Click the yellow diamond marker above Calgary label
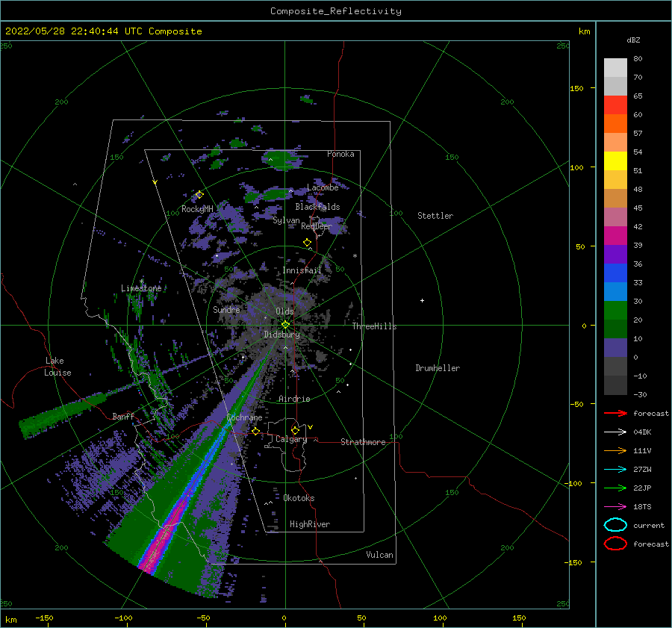Image resolution: width=672 pixels, height=628 pixels. point(295,430)
